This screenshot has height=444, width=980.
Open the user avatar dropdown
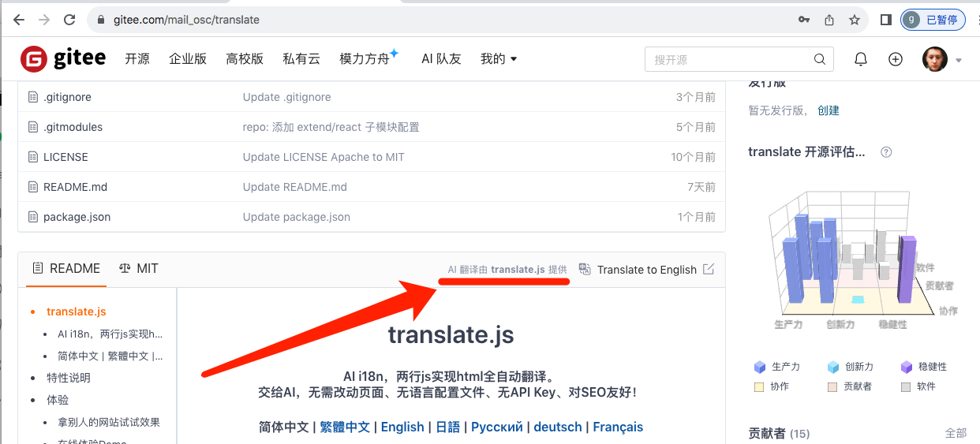coord(942,59)
